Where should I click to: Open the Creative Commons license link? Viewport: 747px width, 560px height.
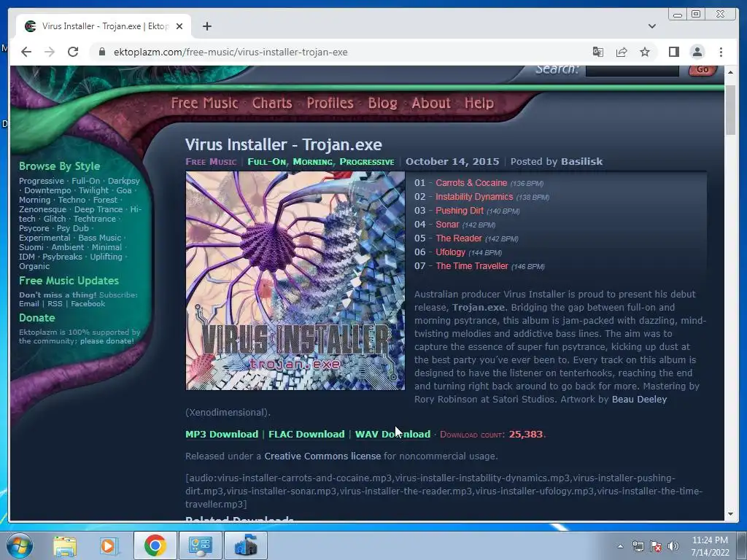322,456
